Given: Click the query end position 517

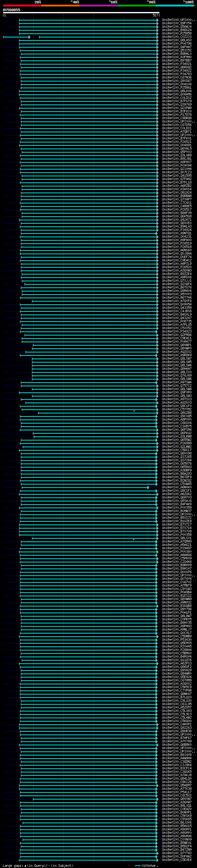Looking at the screenshot, I should click(x=155, y=15).
